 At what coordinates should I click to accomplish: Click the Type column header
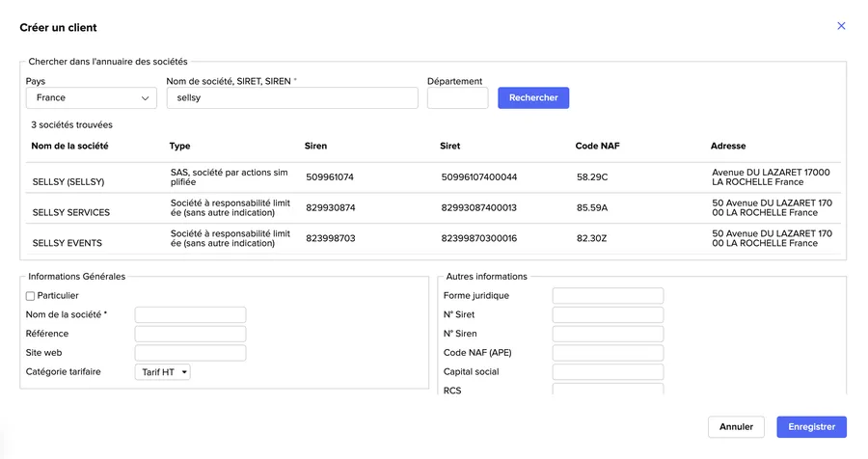[180, 147]
